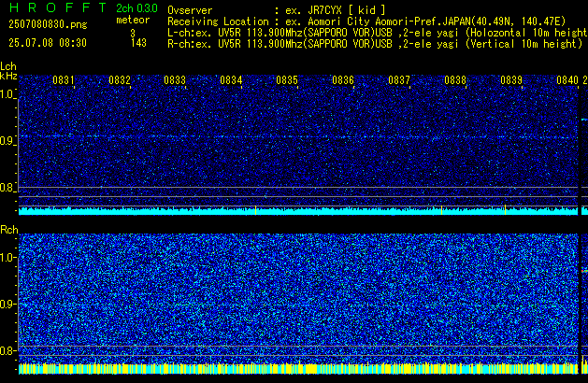This screenshot has width=588, height=383.
Task: Click the 'meteor' label in header
Action: (133, 20)
